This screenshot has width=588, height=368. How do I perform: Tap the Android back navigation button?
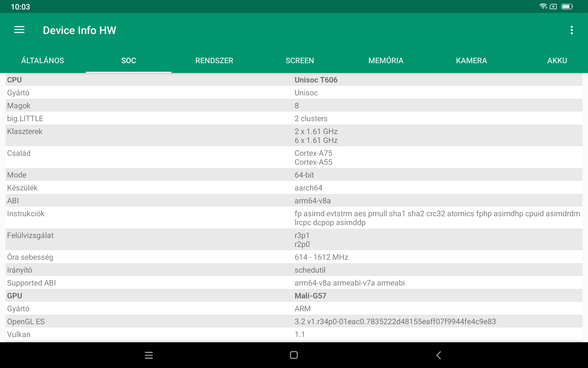pos(439,355)
